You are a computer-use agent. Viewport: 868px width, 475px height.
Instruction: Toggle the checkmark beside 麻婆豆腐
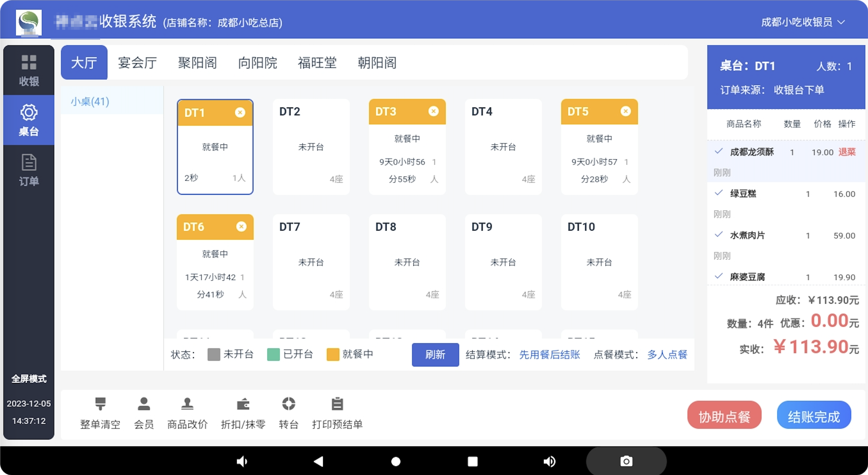718,276
